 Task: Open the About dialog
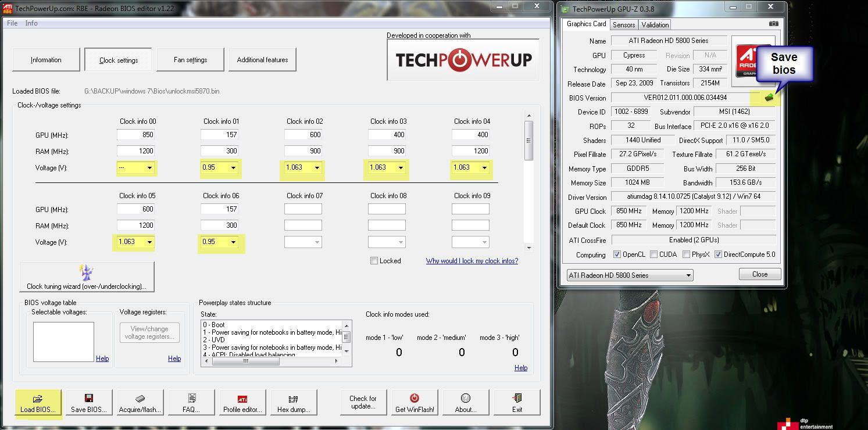[x=466, y=402]
